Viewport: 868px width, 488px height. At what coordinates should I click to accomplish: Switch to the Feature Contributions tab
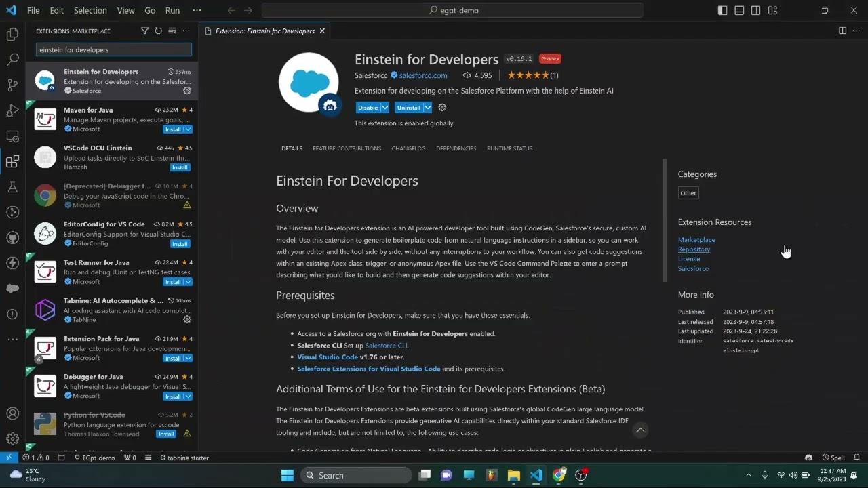[x=347, y=148]
